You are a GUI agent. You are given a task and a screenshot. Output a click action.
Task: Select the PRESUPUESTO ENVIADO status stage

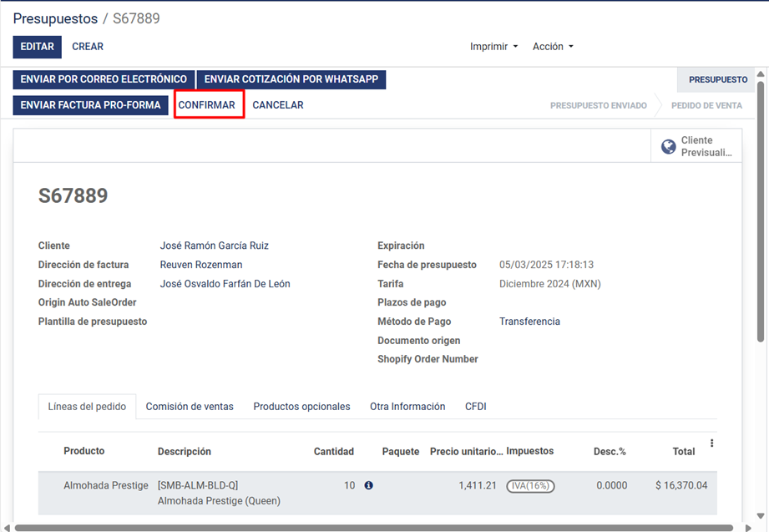599,105
